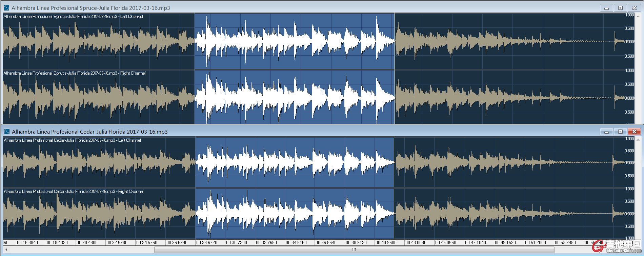
Task: Click time ruler mark 00:45.0560
Action: (x=446, y=243)
